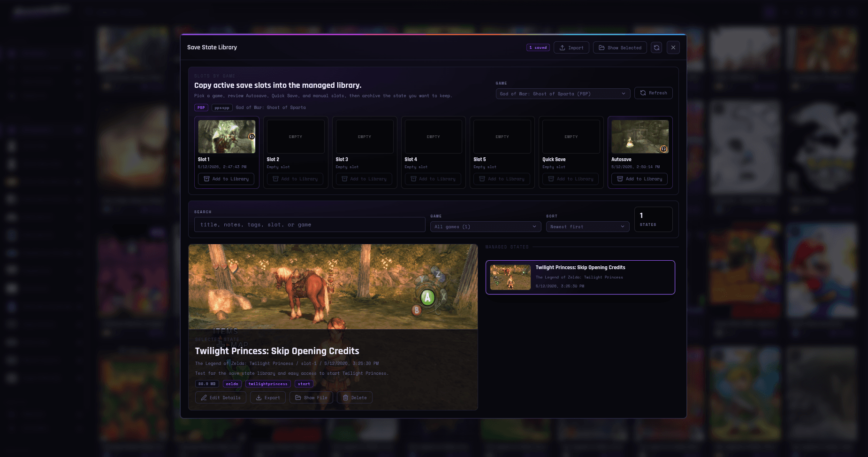Viewport: 868px width, 457px height.
Task: Delete the selected save state
Action: click(355, 398)
